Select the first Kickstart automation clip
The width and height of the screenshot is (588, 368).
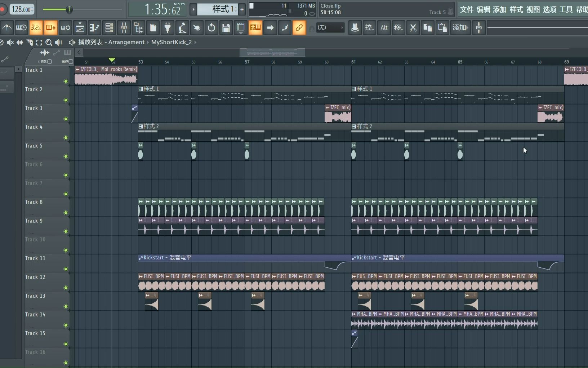coord(245,263)
